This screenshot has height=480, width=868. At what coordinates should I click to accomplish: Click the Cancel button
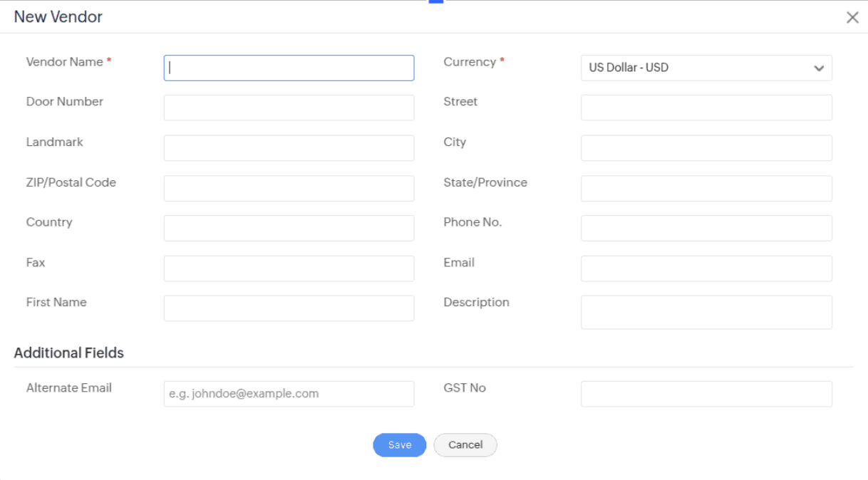[x=465, y=445]
